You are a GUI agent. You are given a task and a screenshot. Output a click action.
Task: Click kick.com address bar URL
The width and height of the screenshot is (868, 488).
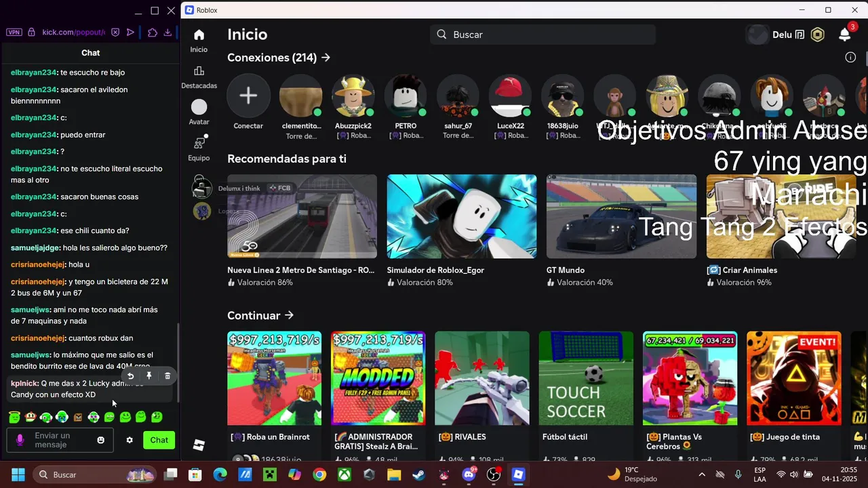(73, 32)
